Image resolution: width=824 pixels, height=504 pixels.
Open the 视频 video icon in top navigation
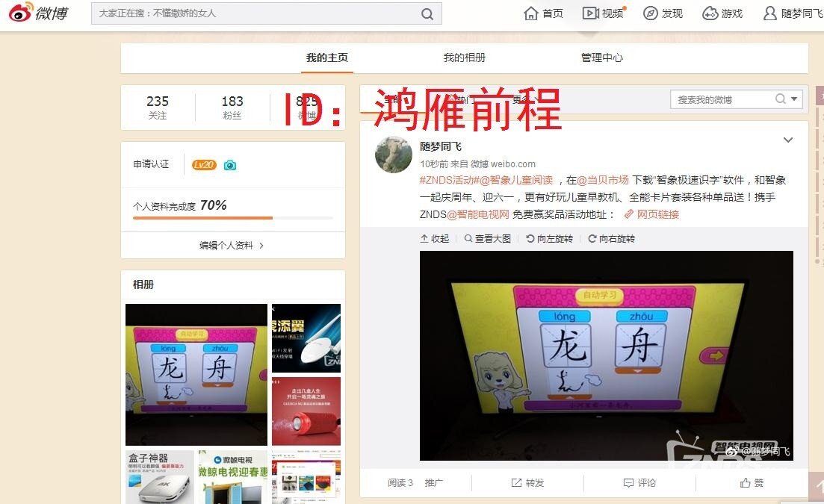pyautogui.click(x=589, y=13)
